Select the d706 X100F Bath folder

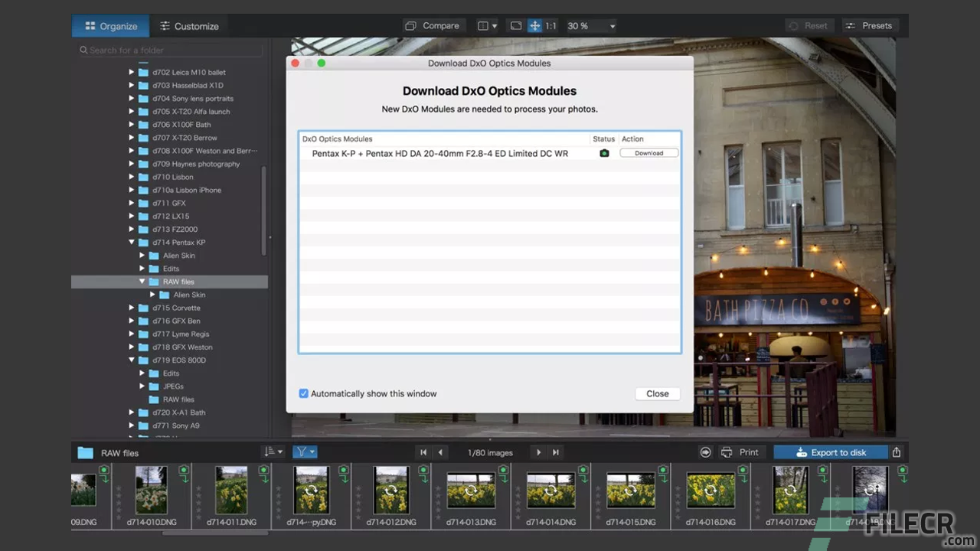181,124
